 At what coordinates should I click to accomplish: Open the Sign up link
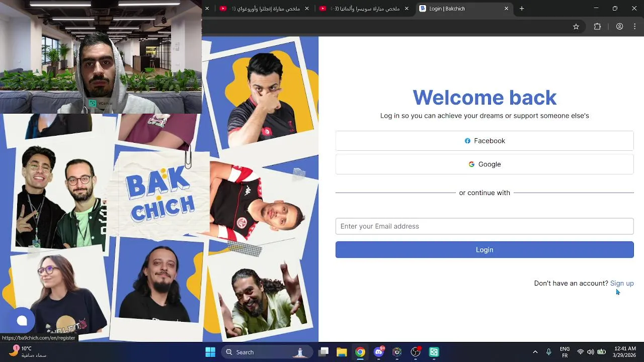click(x=622, y=284)
